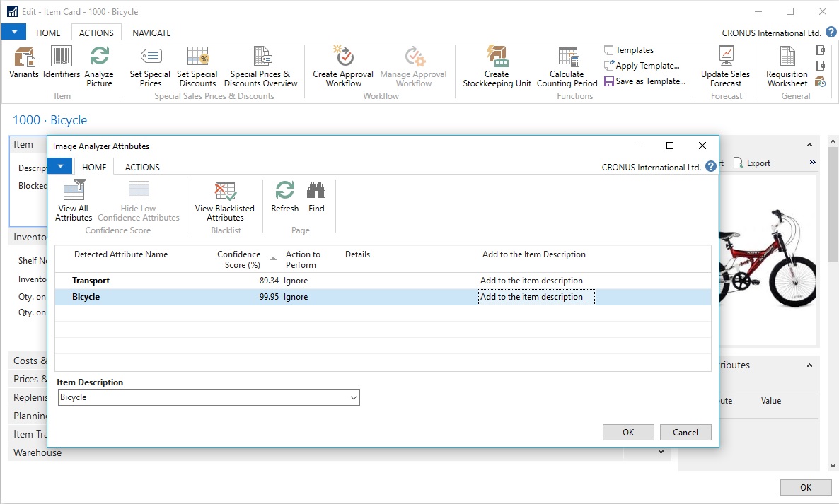
Task: Click Cancel in Image Analyzer dialog
Action: coord(685,433)
